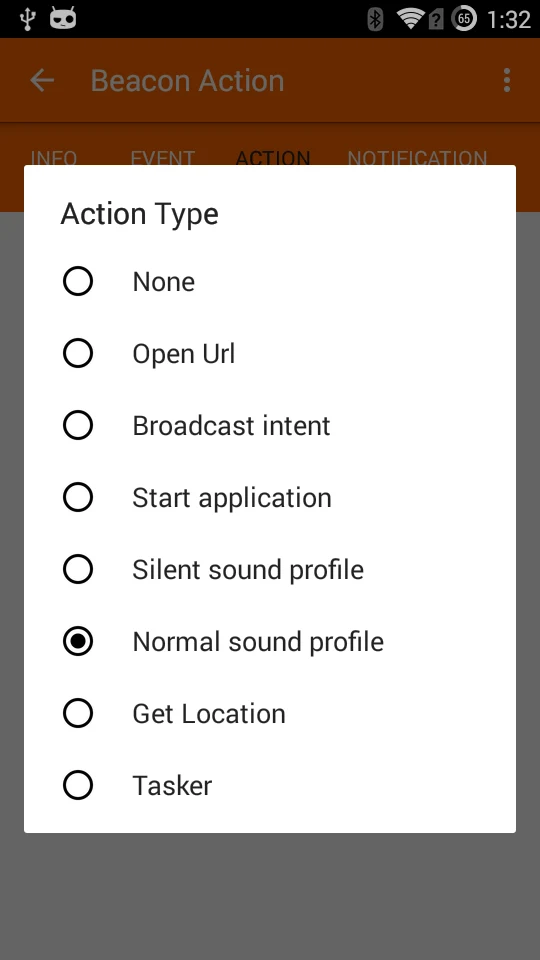This screenshot has height=960, width=540.
Task: Open the three-dot overflow menu
Action: point(506,80)
